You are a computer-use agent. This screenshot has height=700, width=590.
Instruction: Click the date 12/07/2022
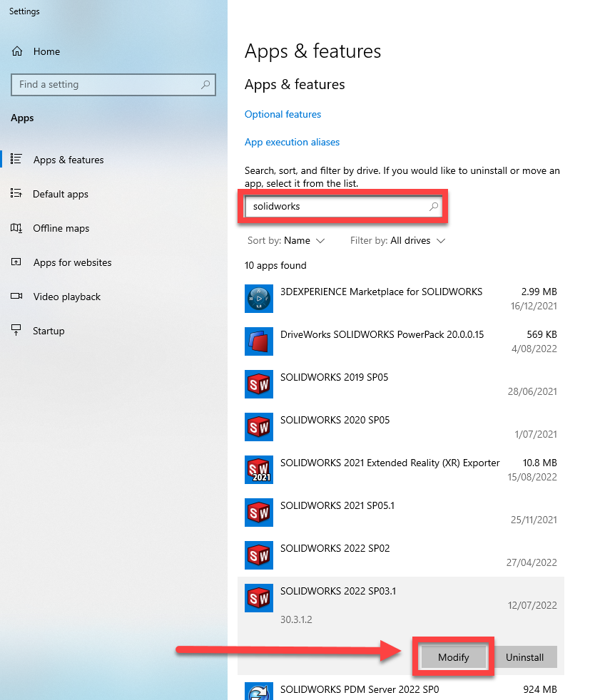(x=532, y=605)
